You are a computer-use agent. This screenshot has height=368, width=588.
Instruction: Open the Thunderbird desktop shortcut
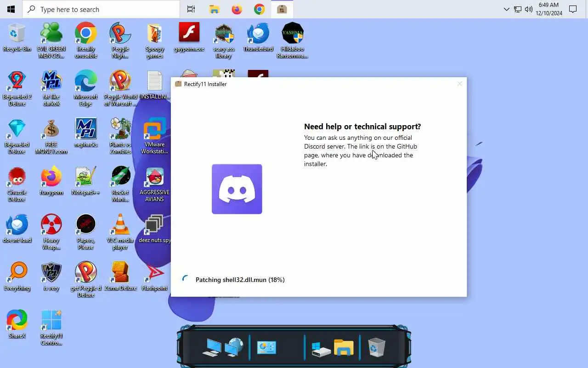pos(258,38)
